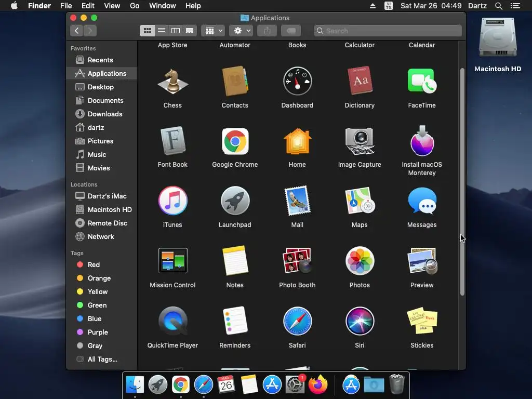Open the Mail app icon

click(x=297, y=201)
